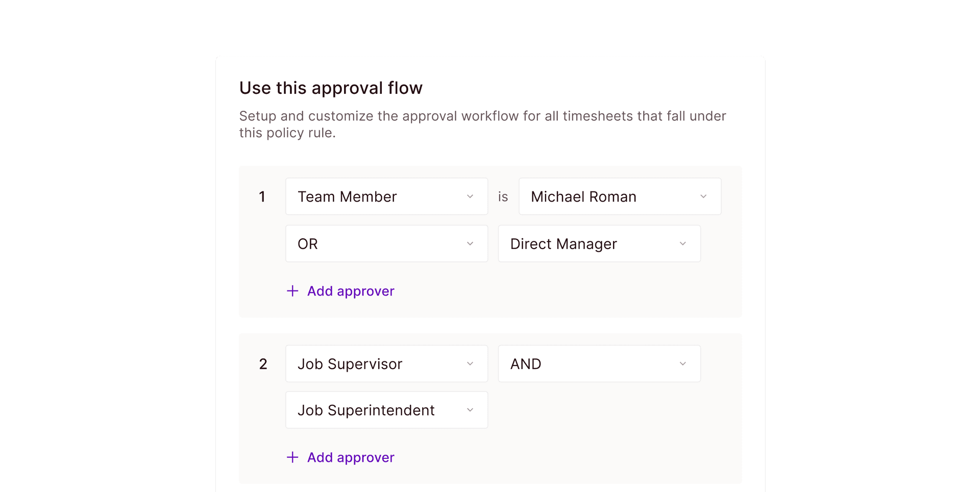The height and width of the screenshot is (492, 980).
Task: Open the Direct Manager dropdown
Action: pyautogui.click(x=599, y=243)
